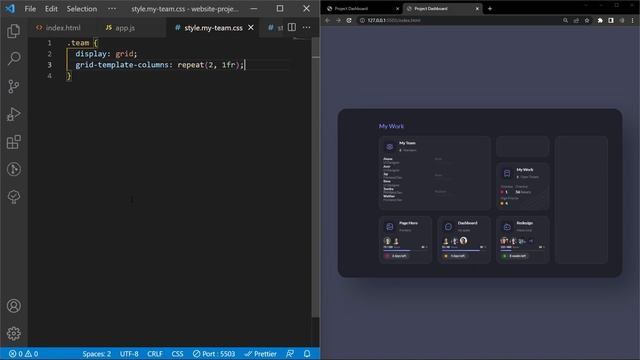The width and height of the screenshot is (640, 360).
Task: Select the second Project Dashboard browser tab
Action: coord(442,9)
